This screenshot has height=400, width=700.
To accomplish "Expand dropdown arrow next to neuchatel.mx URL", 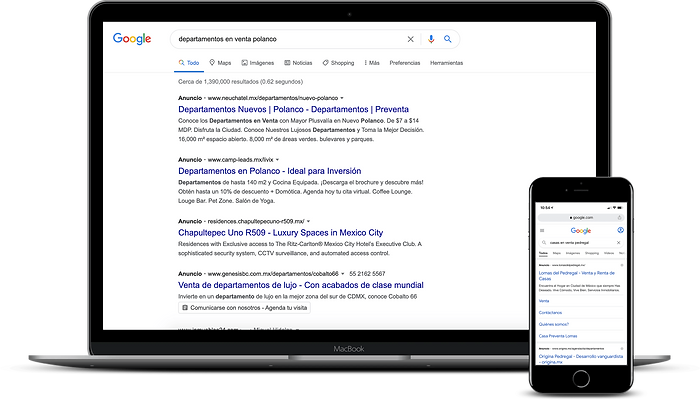I will [x=342, y=98].
